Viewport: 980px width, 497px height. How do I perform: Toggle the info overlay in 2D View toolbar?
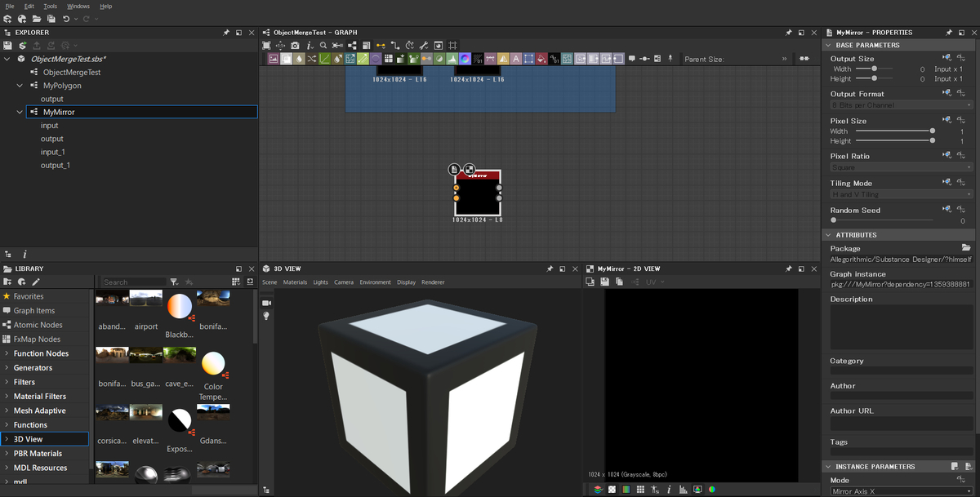click(x=669, y=490)
